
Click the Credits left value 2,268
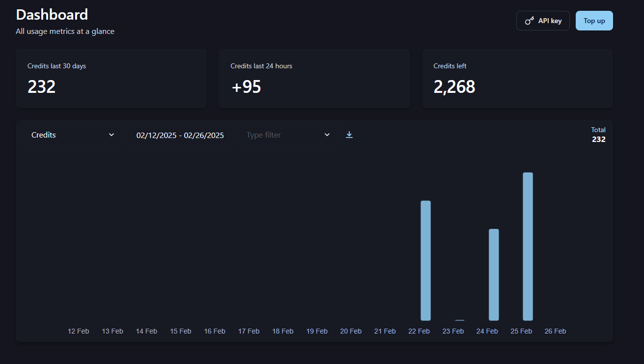(x=454, y=87)
